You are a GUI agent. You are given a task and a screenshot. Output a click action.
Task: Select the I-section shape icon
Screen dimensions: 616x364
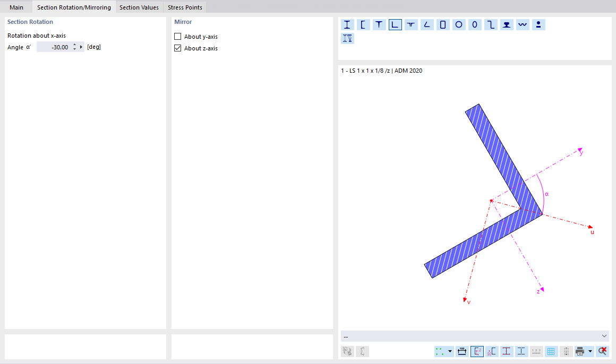pos(347,24)
